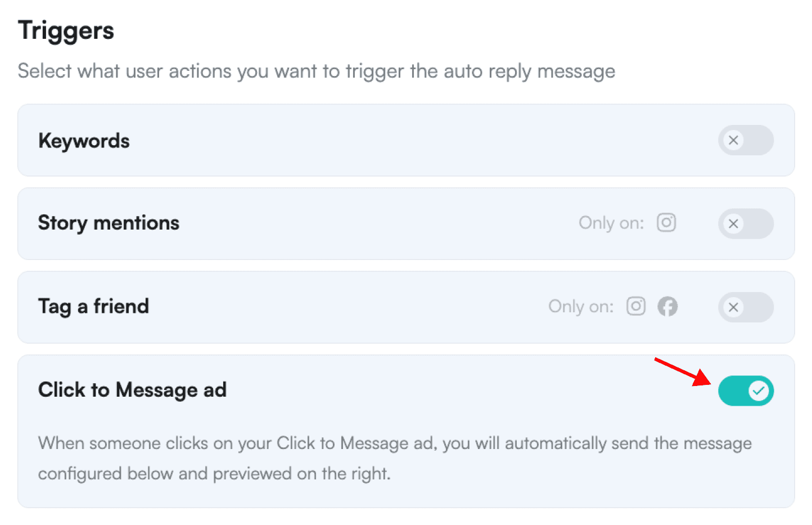
Task: Select the Story mentions label
Action: point(109,223)
